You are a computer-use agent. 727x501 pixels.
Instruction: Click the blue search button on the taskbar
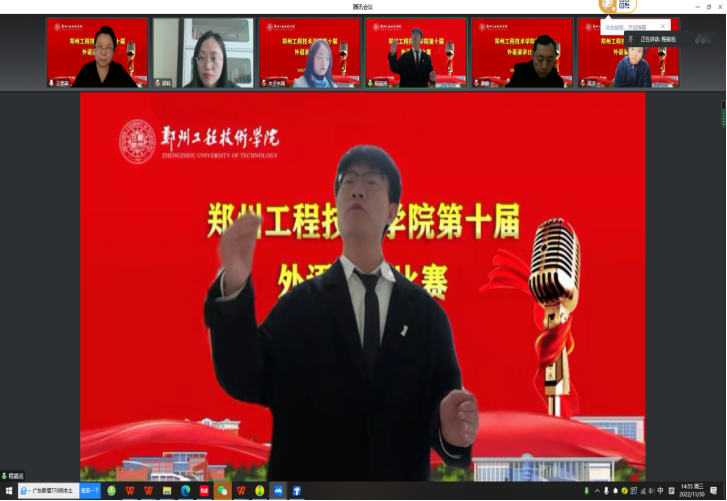(x=90, y=491)
